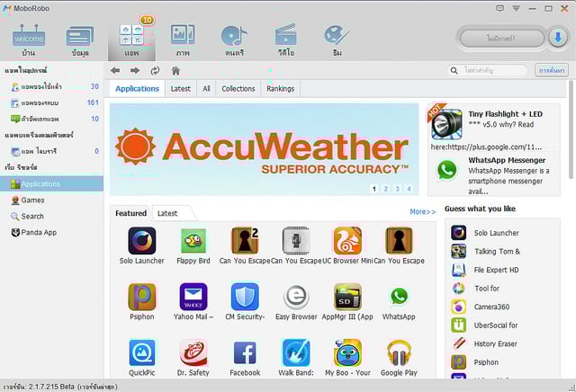Open the sidebar system apps entry (161)
This screenshot has width=576, height=392.
pos(51,102)
